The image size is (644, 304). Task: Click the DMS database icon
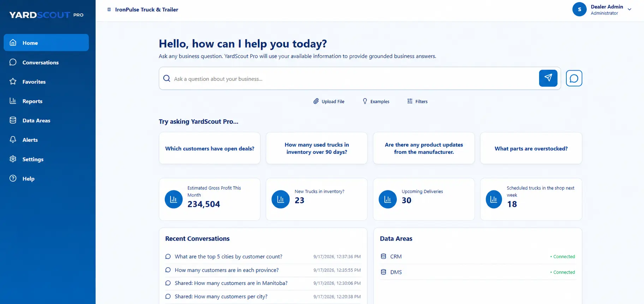pyautogui.click(x=383, y=272)
